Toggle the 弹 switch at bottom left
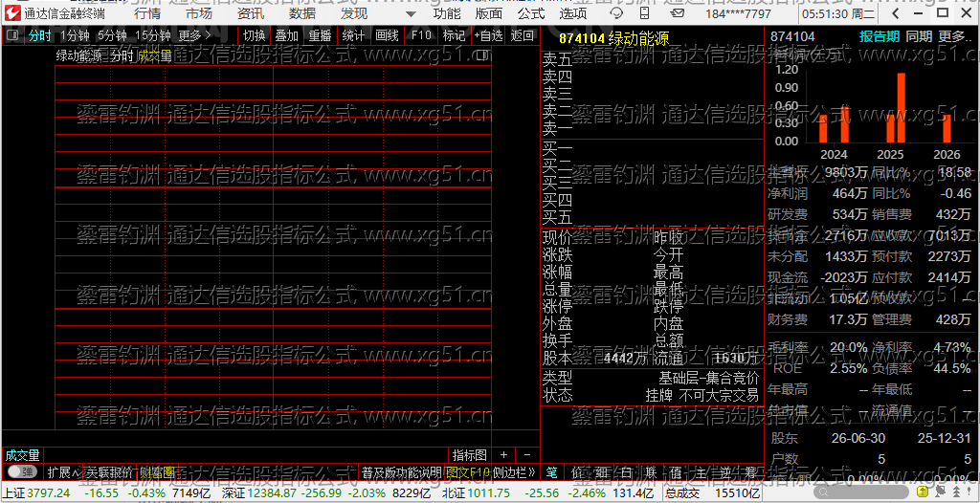 pos(23,471)
